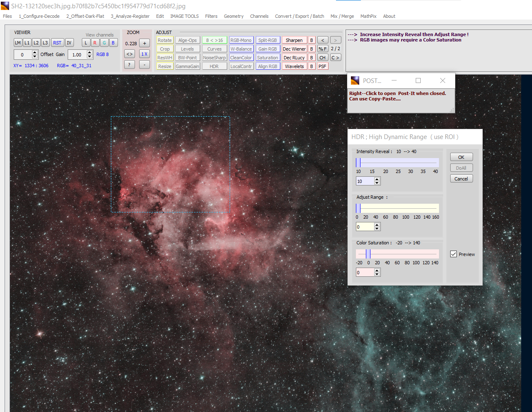Click the Split-RGB button
The height and width of the screenshot is (412, 532).
click(x=267, y=40)
